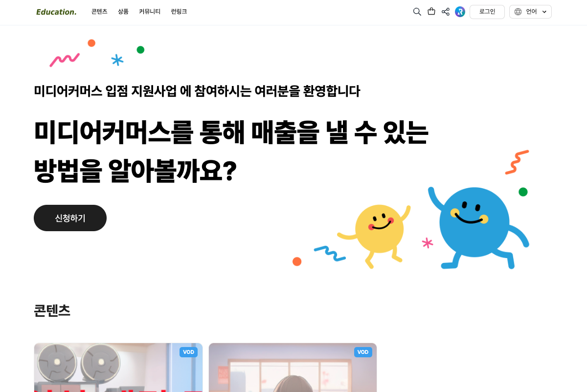This screenshot has width=587, height=392.
Task: Select the 런링크 navigation item
Action: [179, 12]
